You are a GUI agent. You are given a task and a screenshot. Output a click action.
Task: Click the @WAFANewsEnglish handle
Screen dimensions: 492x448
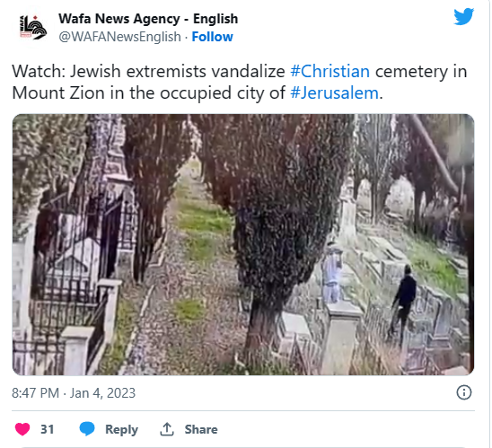tap(120, 37)
